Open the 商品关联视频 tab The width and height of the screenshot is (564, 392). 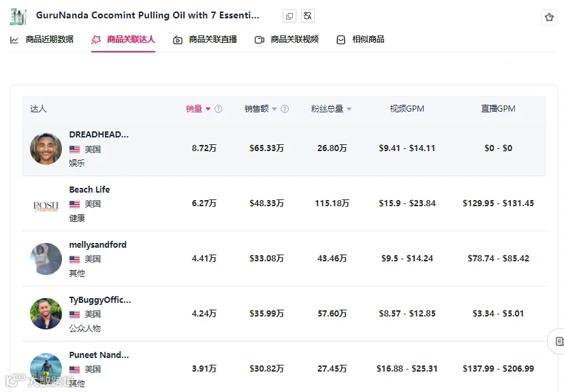coord(287,39)
